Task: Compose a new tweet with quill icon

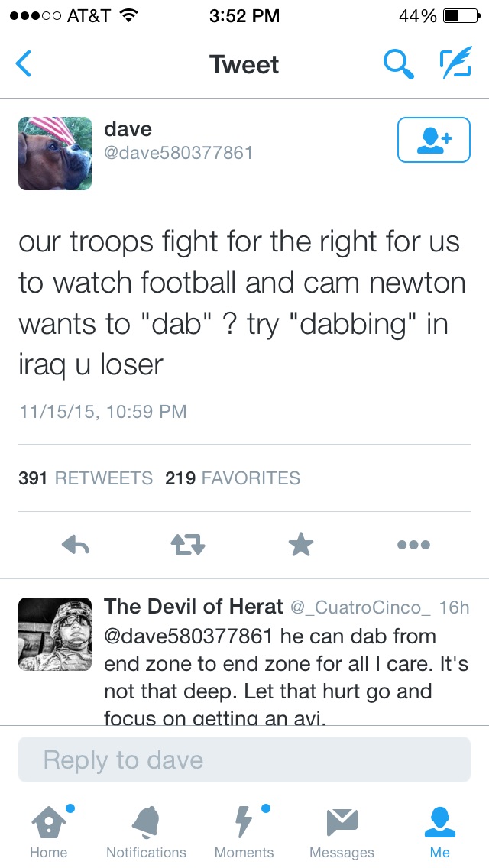Action: click(x=456, y=62)
